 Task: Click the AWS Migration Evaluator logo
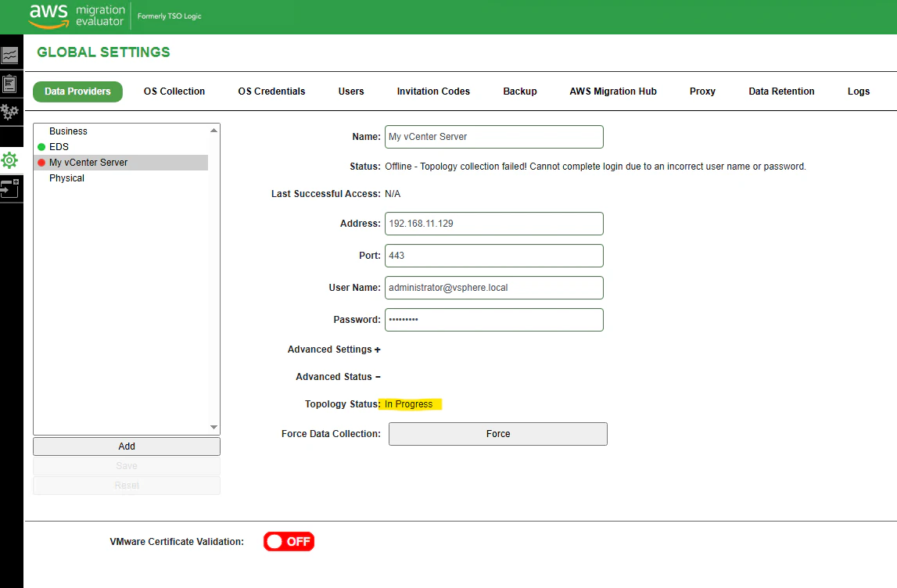(77, 16)
